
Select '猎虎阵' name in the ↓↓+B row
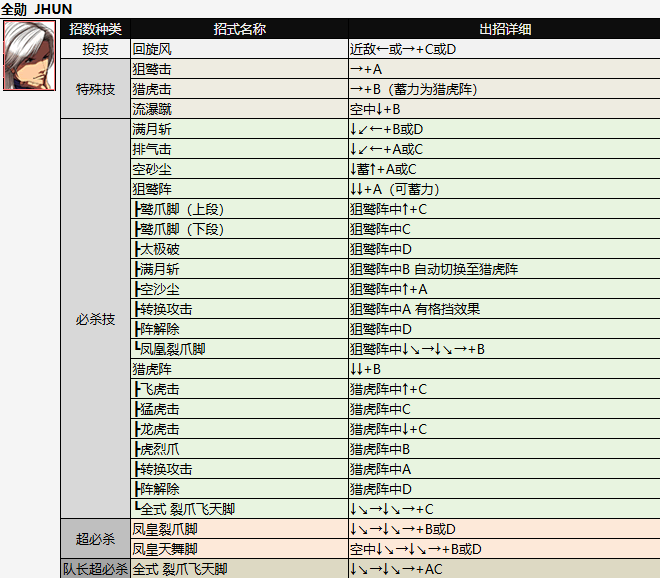pos(152,369)
